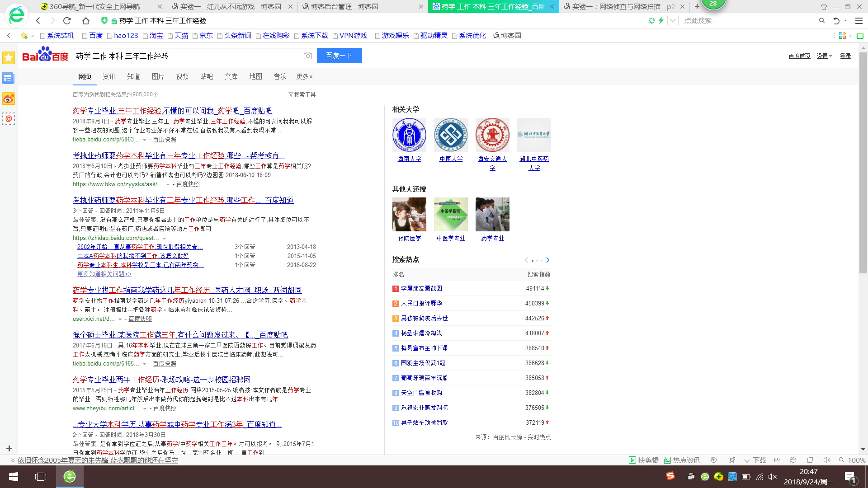Open the Weibo sidebar icon
Image resolution: width=868 pixels, height=488 pixels.
(x=9, y=99)
